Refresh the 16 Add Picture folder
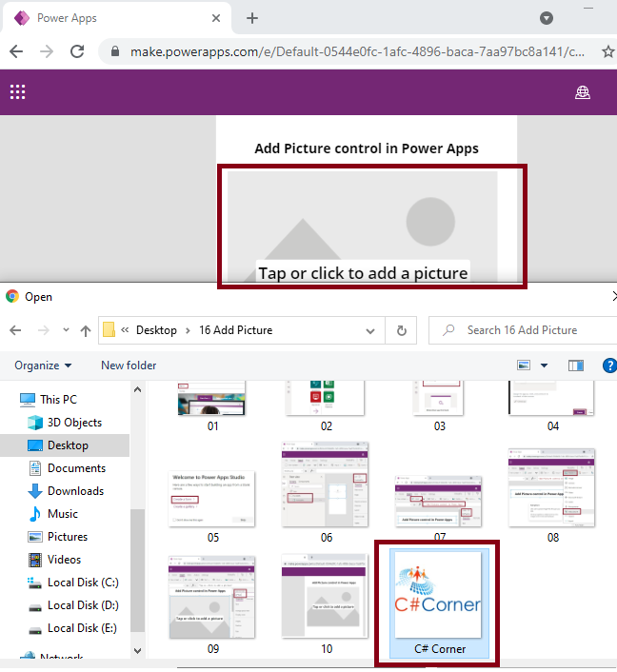 401,330
